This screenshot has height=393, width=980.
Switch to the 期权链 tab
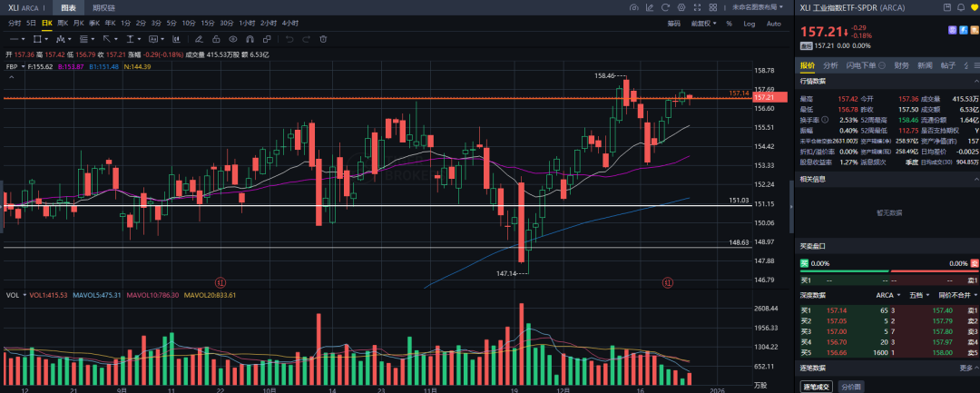tap(104, 7)
